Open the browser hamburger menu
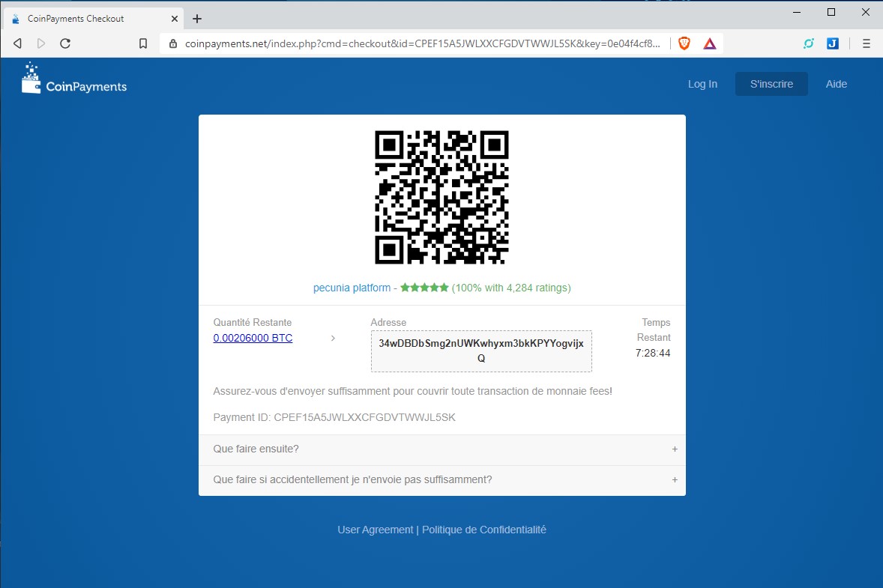 866,43
